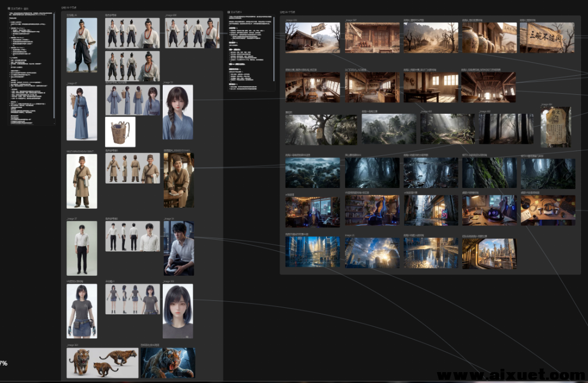The image size is (588, 383).
Task: Select the tavern banner close-up with Chinese calligraphy
Action: 547,38
